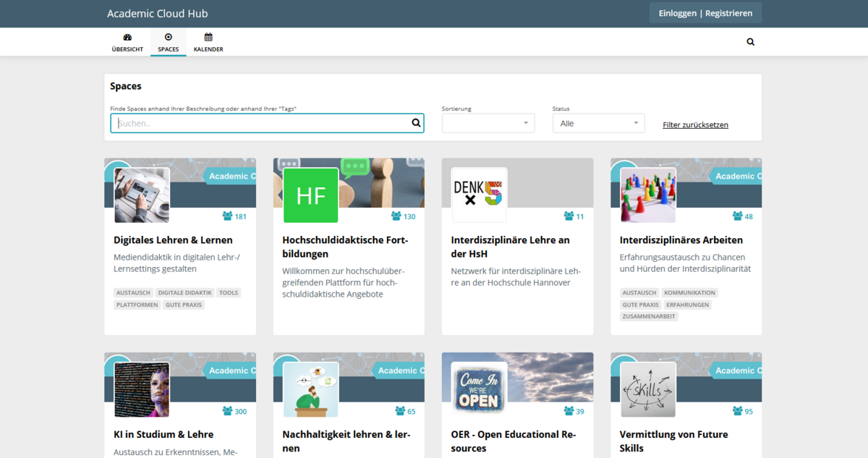This screenshot has width=868, height=458.
Task: Click members icon showing 11
Action: point(569,216)
